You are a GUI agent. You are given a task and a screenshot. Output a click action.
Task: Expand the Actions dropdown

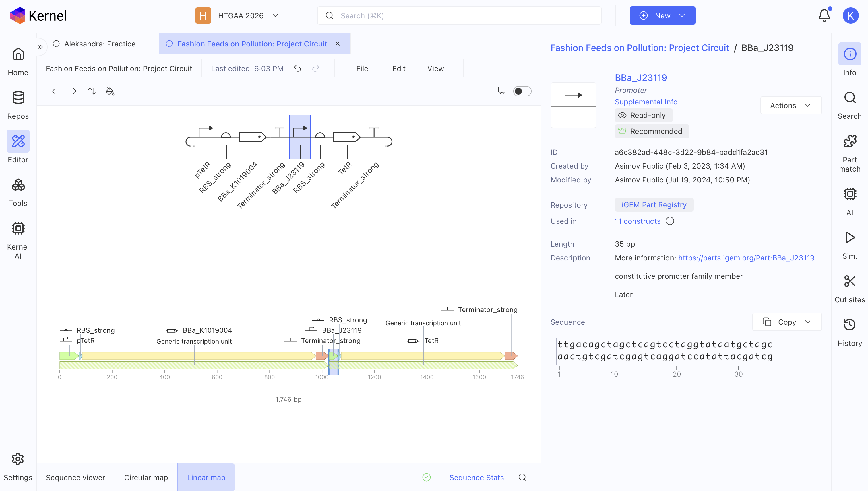coord(791,106)
